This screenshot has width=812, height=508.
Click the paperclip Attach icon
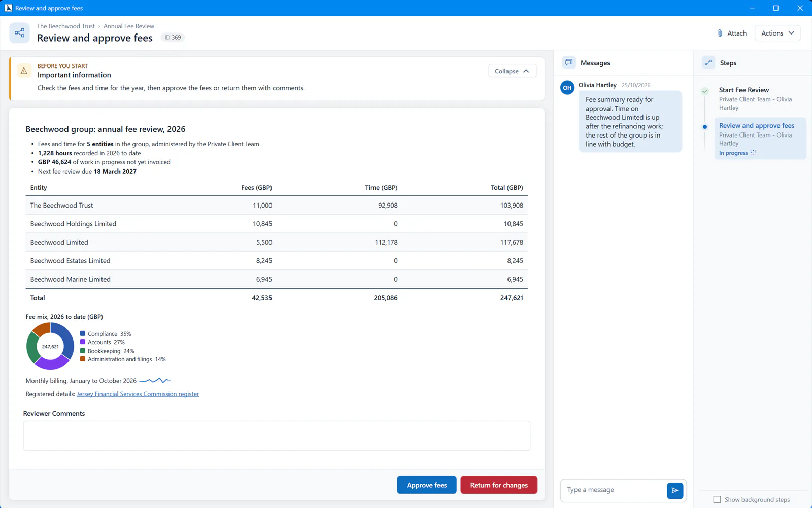click(x=720, y=33)
